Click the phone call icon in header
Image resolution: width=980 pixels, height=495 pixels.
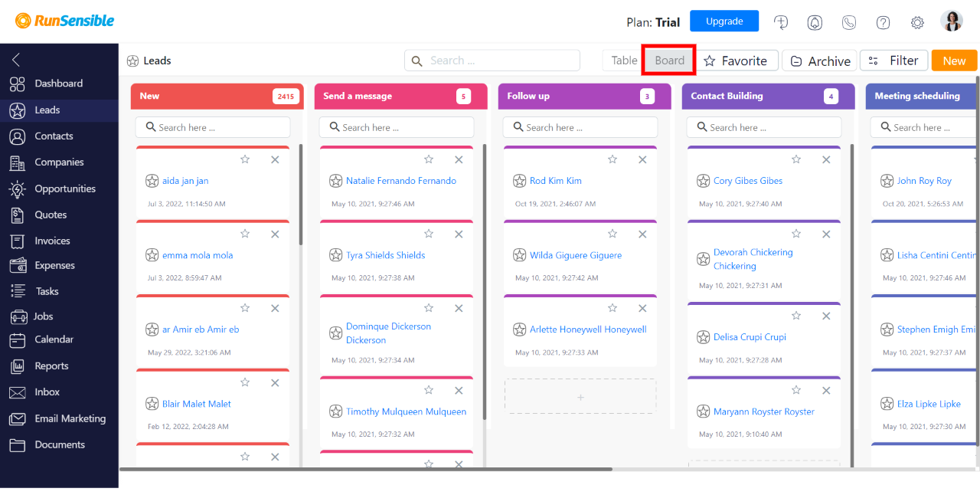[x=849, y=22]
